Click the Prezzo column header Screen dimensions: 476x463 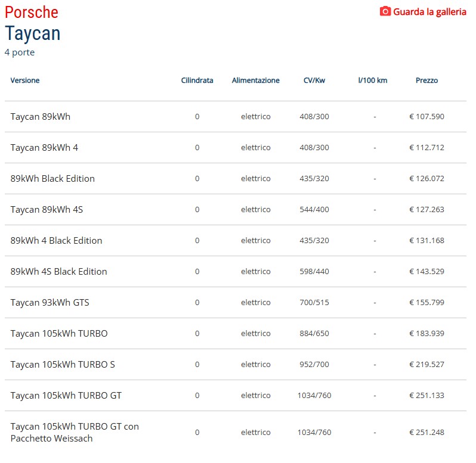[x=426, y=80]
